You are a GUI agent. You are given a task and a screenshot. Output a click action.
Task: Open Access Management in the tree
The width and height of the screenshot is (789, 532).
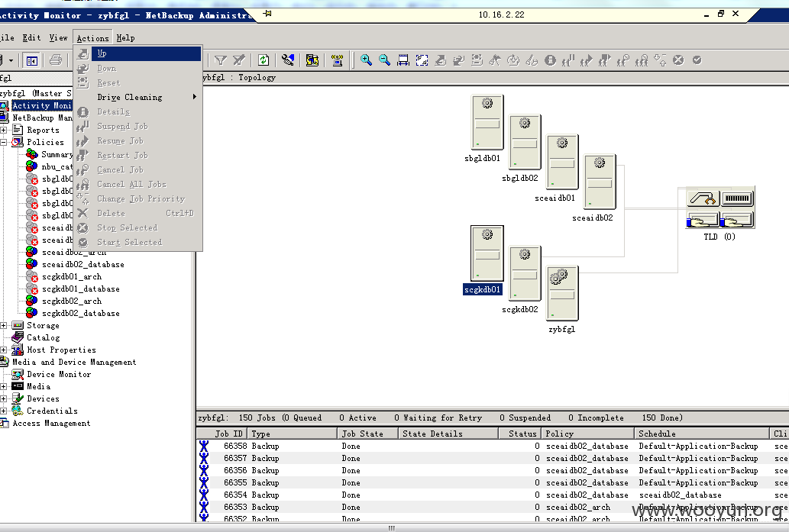pyautogui.click(x=51, y=424)
